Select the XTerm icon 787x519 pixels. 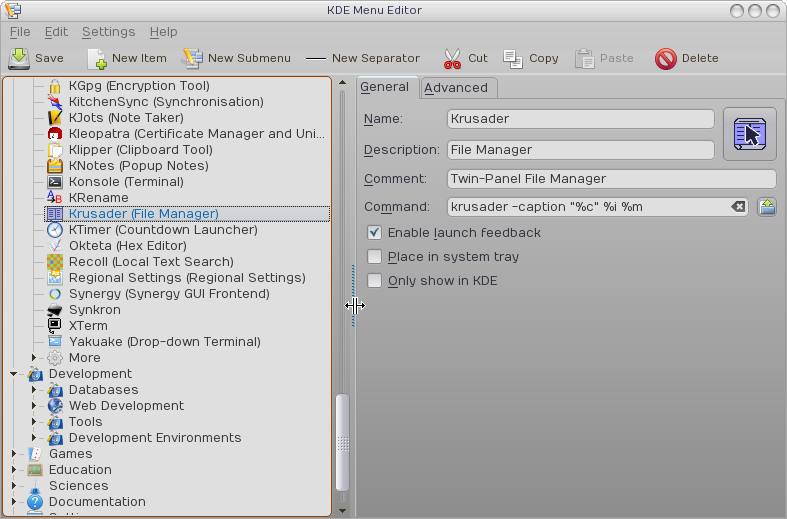(x=55, y=326)
